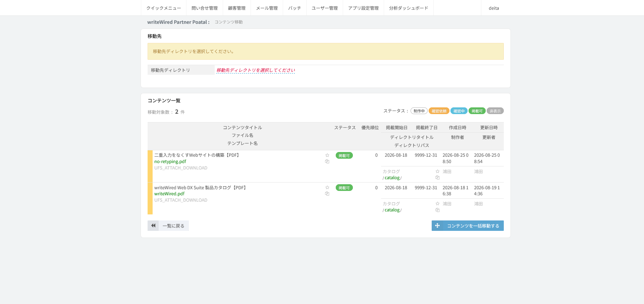This screenshot has width=644, height=304.
Task: Open the メール管理 menu
Action: 267,8
